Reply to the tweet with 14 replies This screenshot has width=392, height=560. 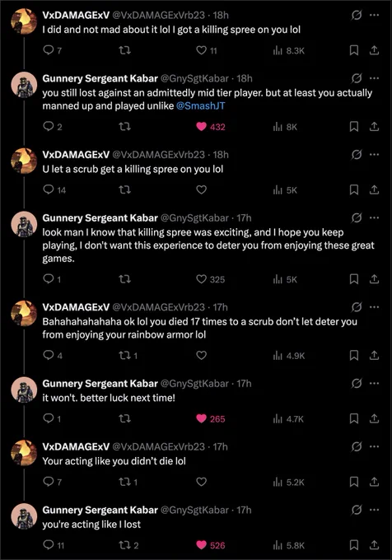54,189
